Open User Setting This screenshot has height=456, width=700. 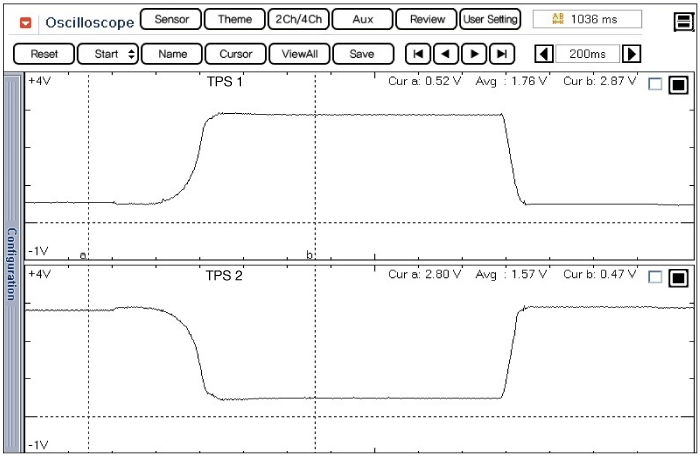tap(490, 20)
